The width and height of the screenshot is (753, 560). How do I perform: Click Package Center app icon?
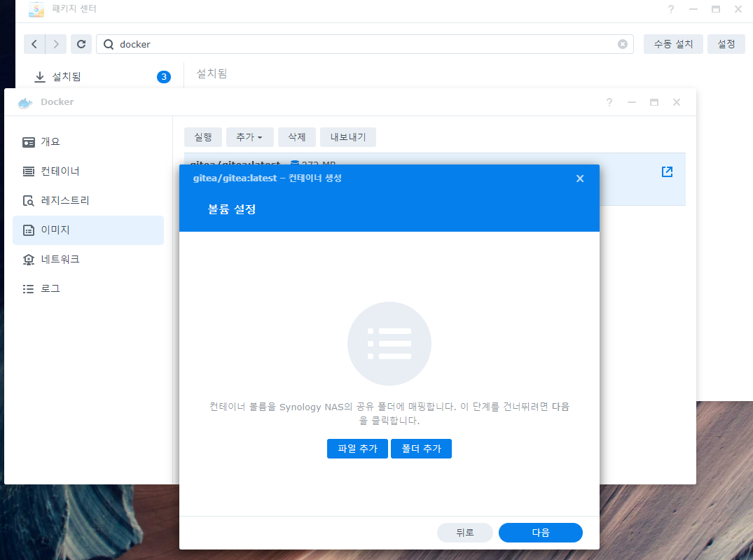(36, 9)
